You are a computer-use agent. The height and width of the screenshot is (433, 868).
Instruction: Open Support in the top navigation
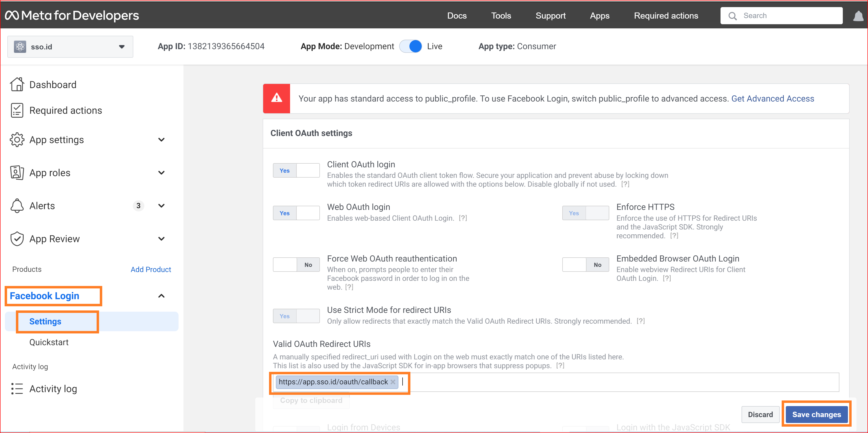551,16
